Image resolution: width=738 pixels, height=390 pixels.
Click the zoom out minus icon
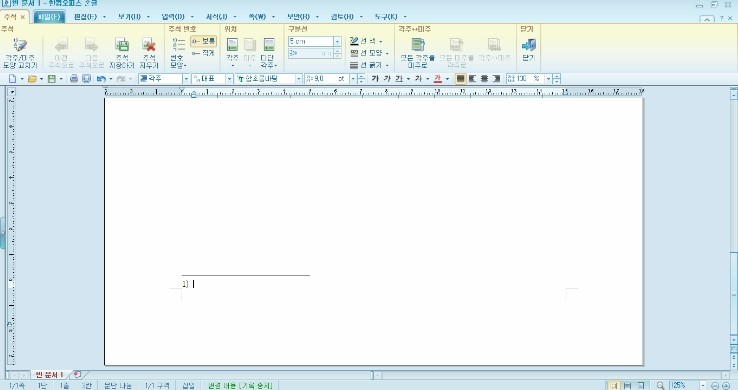click(x=715, y=385)
